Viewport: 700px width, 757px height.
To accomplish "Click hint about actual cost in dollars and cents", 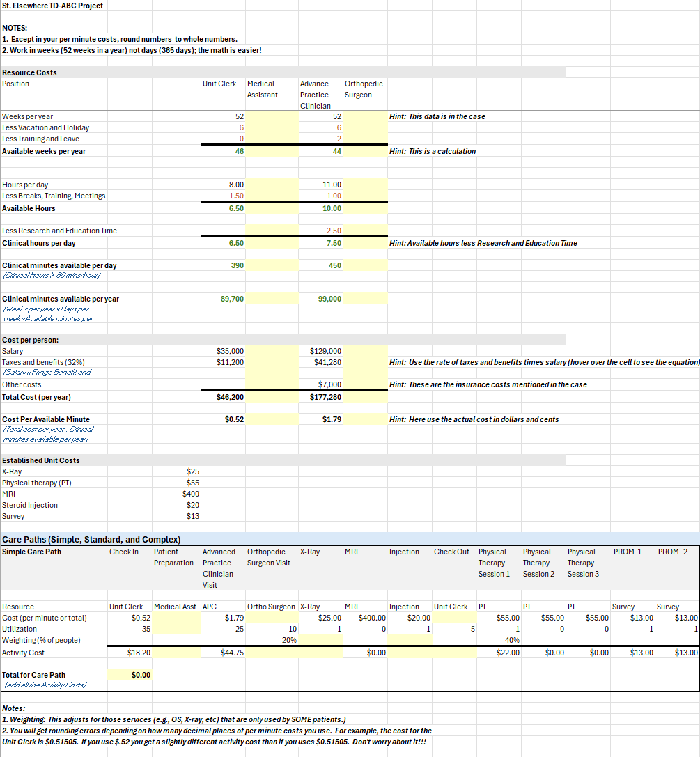I will coord(474,419).
